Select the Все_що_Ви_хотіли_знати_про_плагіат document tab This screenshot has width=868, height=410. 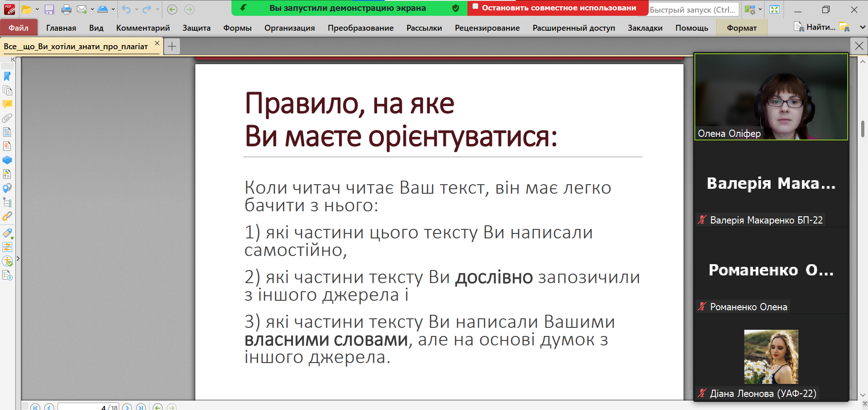76,47
